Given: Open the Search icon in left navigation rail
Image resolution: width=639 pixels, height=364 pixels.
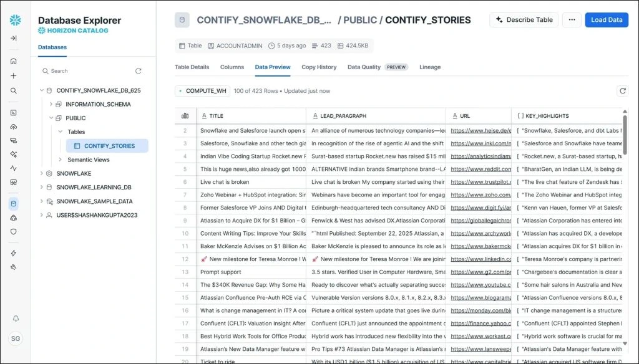Looking at the screenshot, I should 15,90.
